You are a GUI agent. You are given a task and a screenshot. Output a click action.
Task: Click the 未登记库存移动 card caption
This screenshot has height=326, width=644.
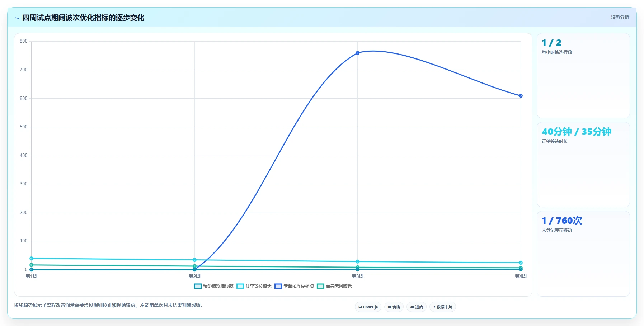point(557,230)
